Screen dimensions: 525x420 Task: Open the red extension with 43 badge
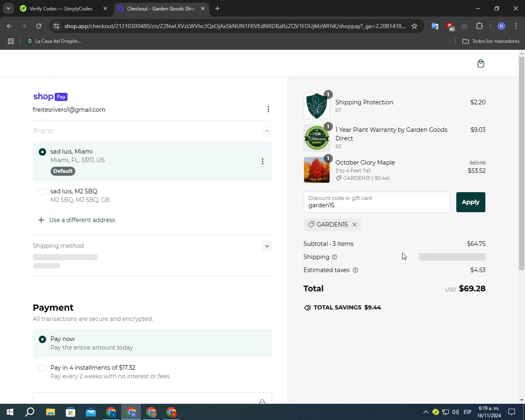450,26
